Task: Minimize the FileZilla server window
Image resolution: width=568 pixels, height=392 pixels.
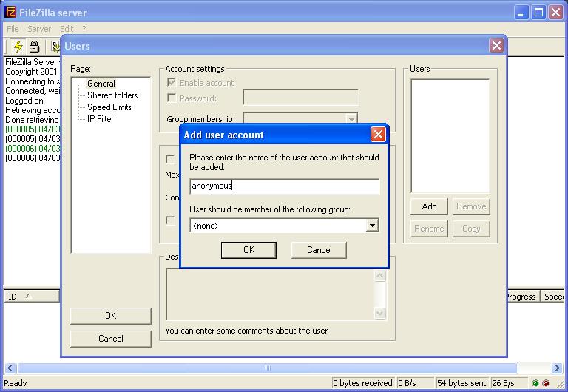Action: pyautogui.click(x=521, y=13)
